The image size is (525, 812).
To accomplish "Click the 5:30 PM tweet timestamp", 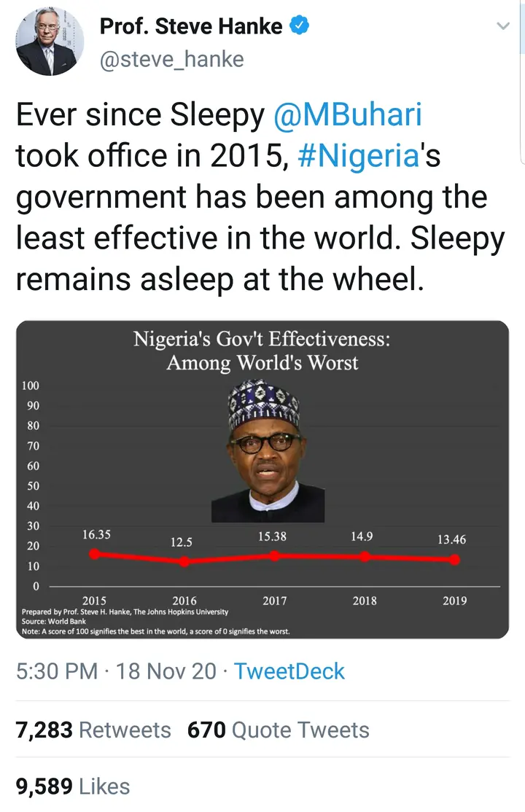I will click(x=56, y=671).
